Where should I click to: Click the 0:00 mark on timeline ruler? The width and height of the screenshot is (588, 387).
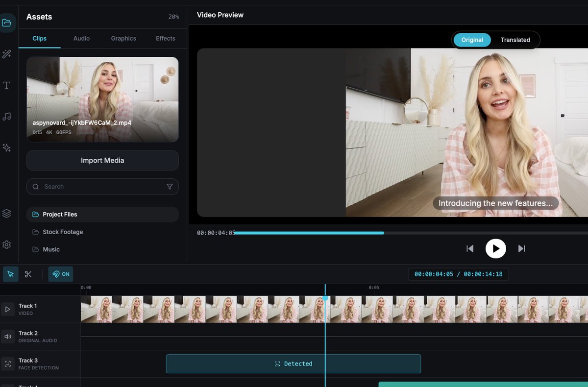pos(86,288)
